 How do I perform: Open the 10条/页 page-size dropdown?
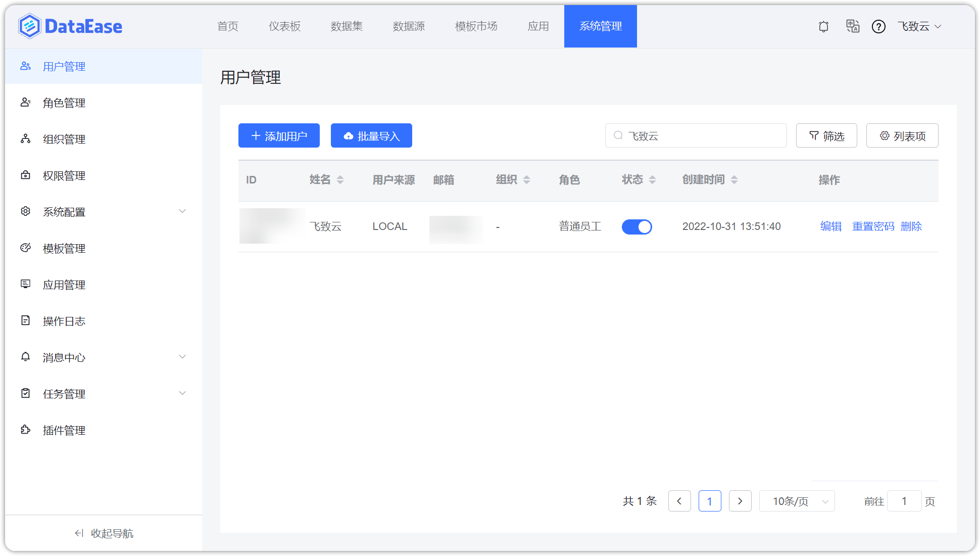click(797, 501)
